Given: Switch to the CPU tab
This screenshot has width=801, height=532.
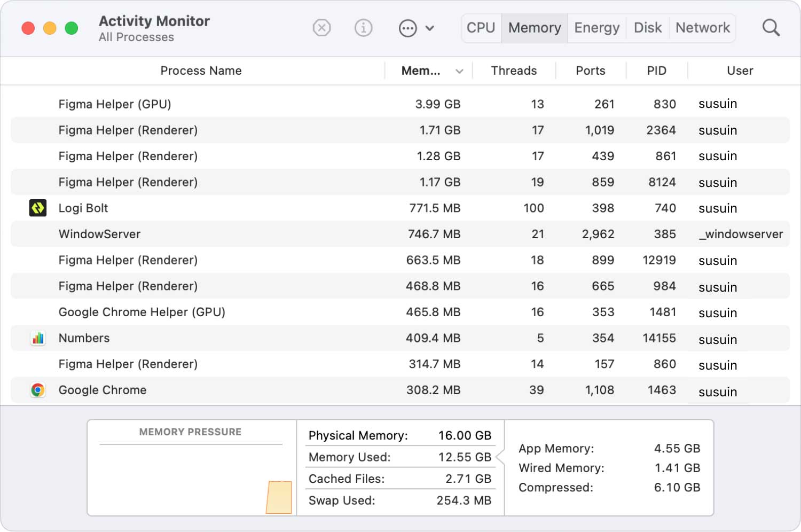Looking at the screenshot, I should point(481,28).
